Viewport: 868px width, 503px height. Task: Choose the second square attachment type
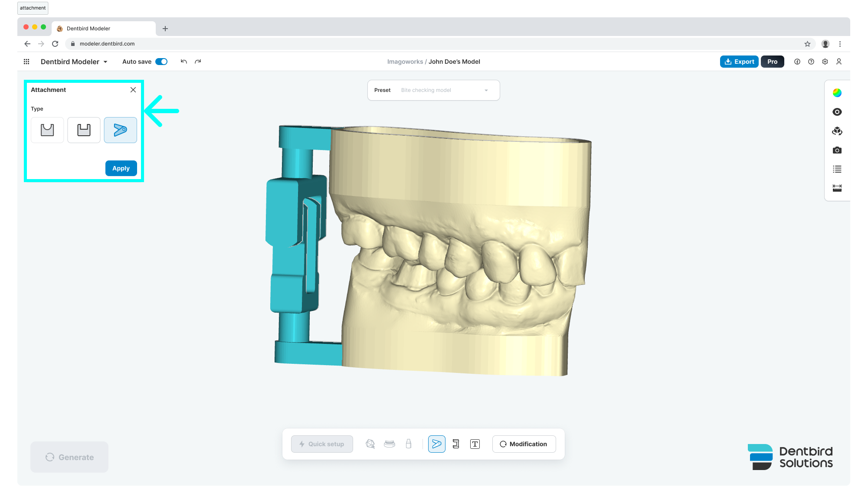pos(84,130)
